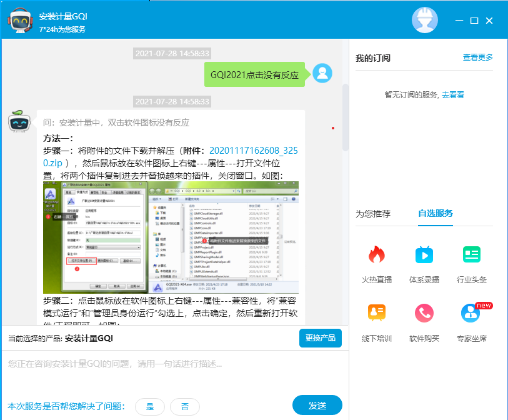Answer 是 to problem solved question
Screen dimensions: 508x420
pos(150,406)
